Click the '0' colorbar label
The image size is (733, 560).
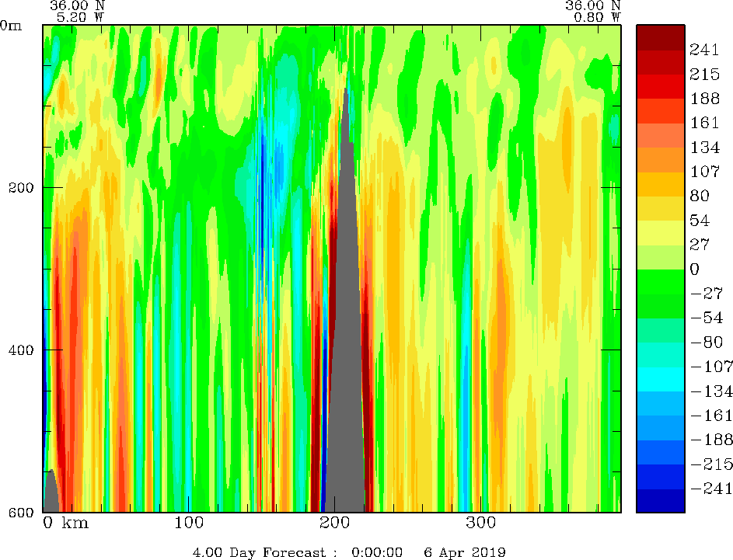click(x=695, y=270)
